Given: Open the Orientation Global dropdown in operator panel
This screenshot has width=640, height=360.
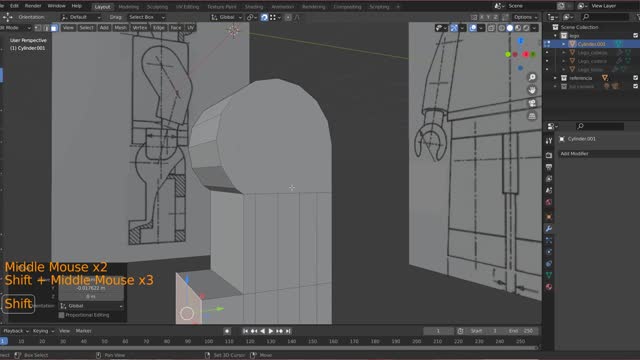Looking at the screenshot, I should point(91,306).
